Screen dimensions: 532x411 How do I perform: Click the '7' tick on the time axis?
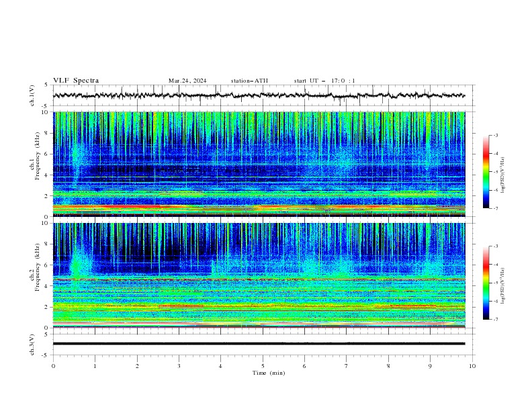[x=346, y=366]
